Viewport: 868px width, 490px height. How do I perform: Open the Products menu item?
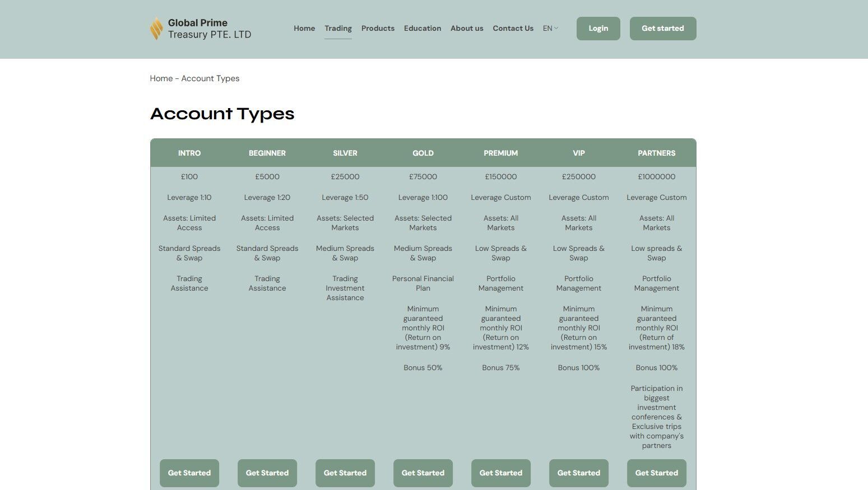(378, 29)
